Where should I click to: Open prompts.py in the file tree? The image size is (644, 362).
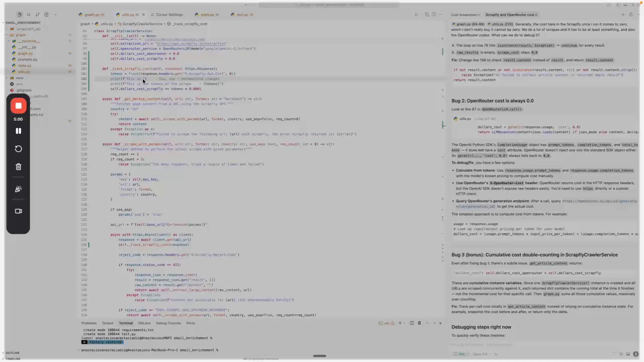point(28,59)
